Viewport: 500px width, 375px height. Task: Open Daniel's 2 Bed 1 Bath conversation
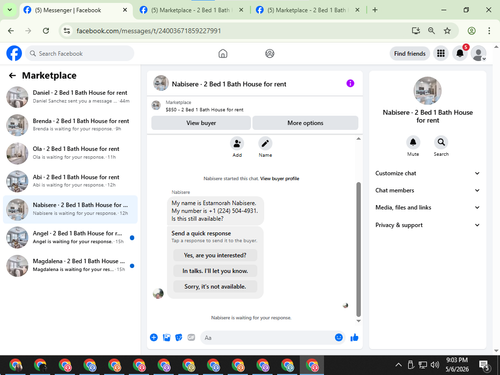(70, 97)
